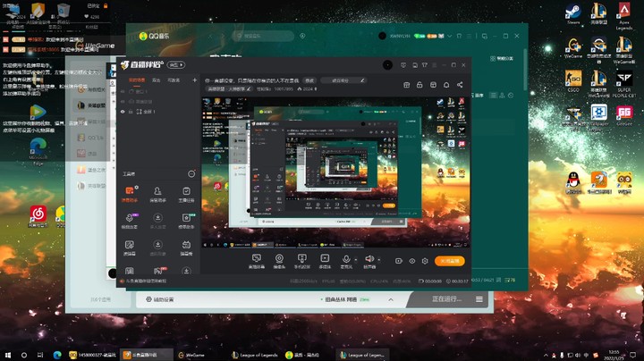This screenshot has height=361, width=644.
Task: Click the 正在运行 status button in WeGame
Action: click(x=446, y=299)
